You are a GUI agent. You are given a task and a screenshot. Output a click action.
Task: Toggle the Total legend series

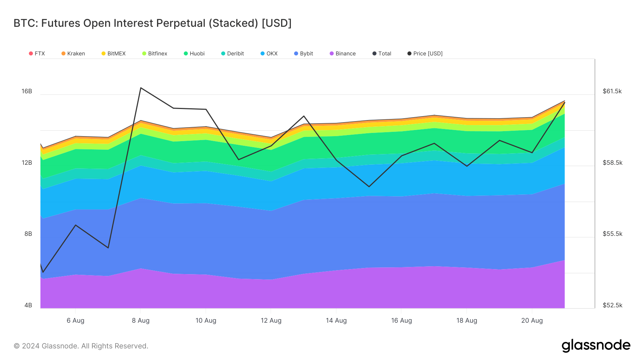(x=382, y=54)
